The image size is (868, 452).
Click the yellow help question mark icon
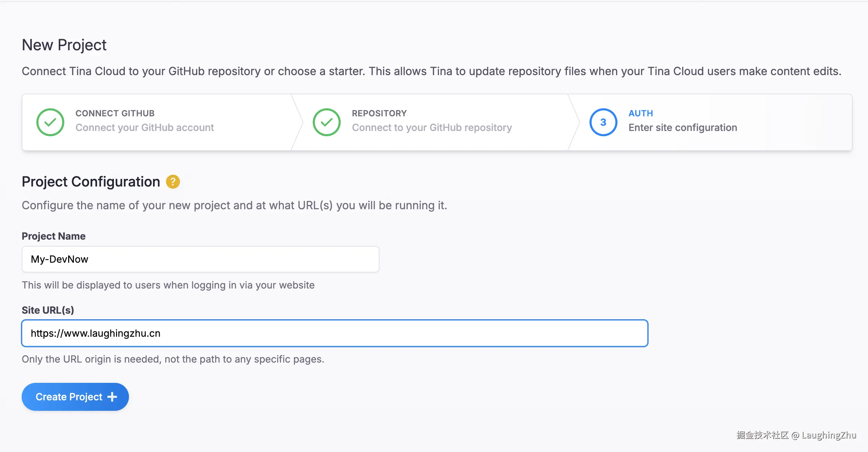173,182
